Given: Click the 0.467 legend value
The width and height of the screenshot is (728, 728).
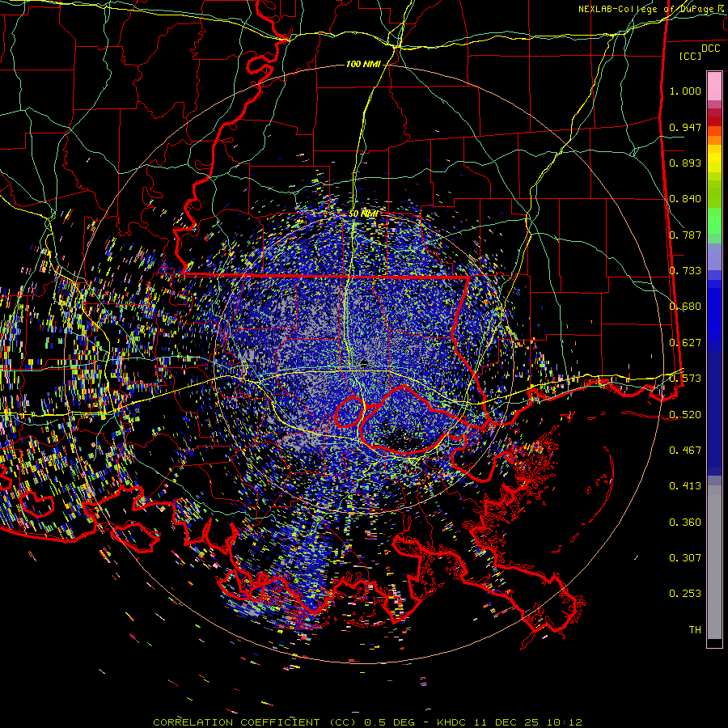Looking at the screenshot, I should pos(685,451).
